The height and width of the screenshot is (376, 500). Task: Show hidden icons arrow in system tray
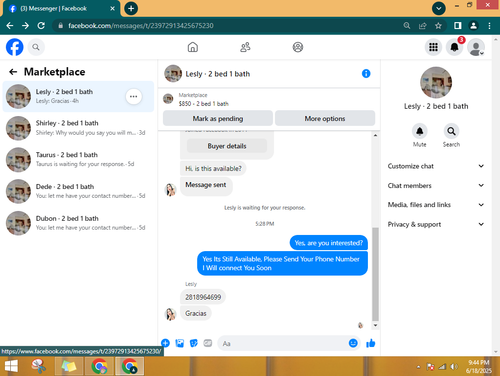pos(418,367)
